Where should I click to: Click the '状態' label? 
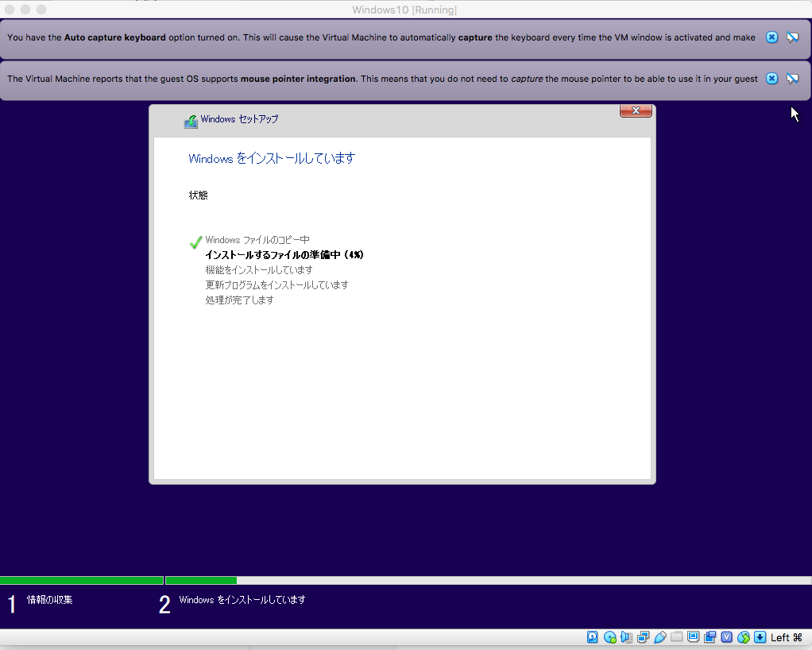pos(199,195)
